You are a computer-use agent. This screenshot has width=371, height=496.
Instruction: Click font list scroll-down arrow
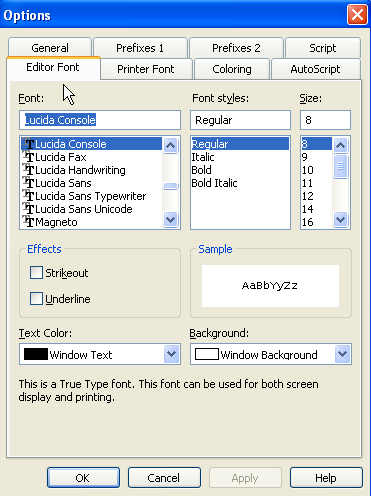pyautogui.click(x=171, y=220)
